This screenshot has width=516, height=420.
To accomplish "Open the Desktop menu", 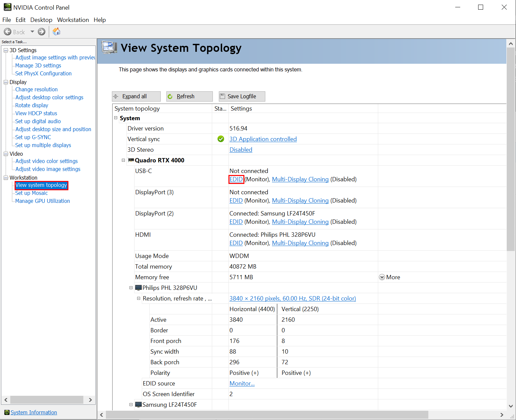I will pos(41,20).
